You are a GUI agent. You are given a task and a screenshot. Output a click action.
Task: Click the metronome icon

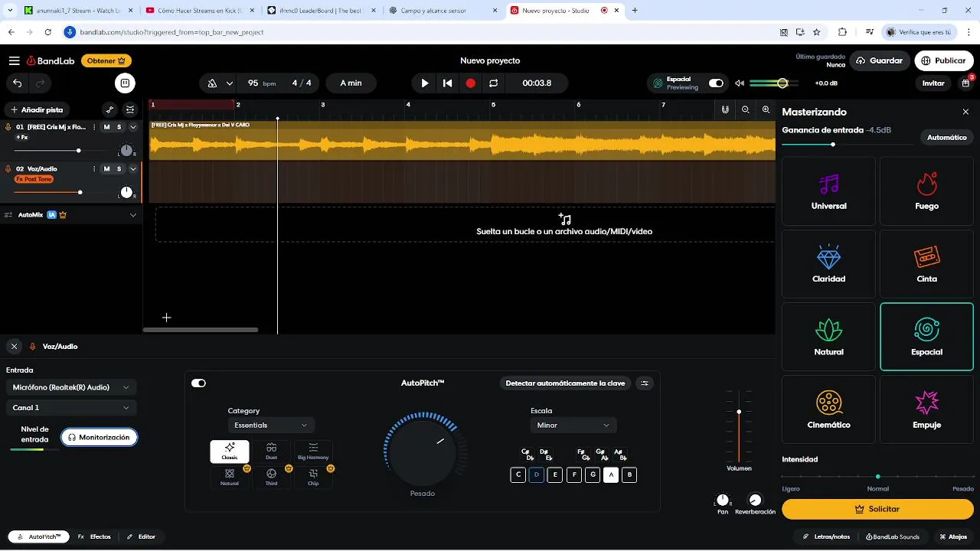(212, 83)
